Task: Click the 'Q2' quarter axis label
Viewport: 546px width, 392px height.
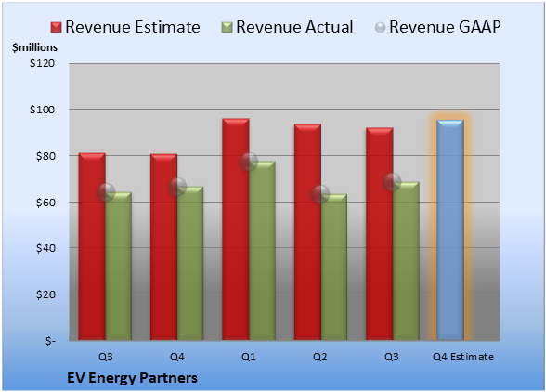Action: [x=320, y=357]
